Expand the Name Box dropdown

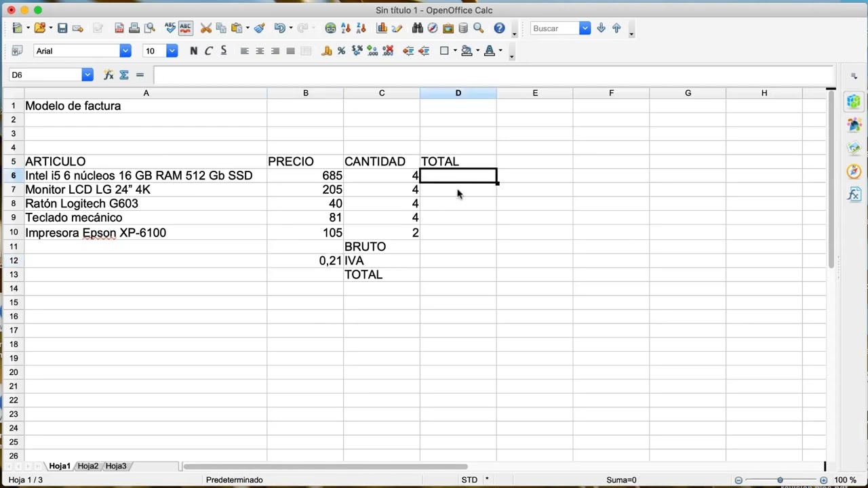point(87,75)
